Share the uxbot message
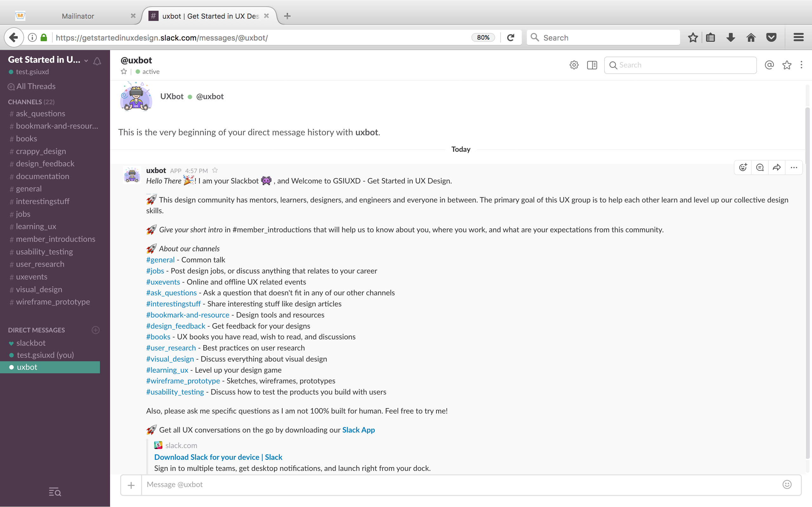This screenshot has height=507, width=812. pos(776,167)
